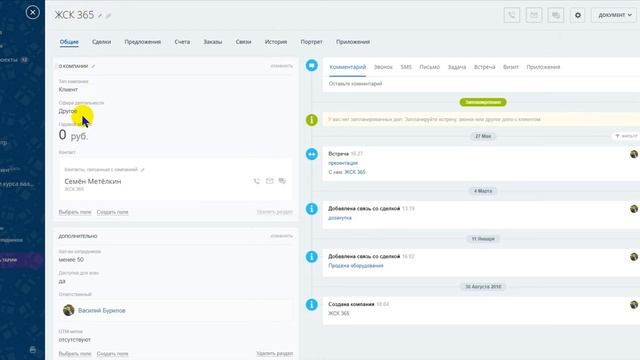This screenshot has height=360, width=640.
Task: Open the Предложения tab
Action: click(142, 42)
